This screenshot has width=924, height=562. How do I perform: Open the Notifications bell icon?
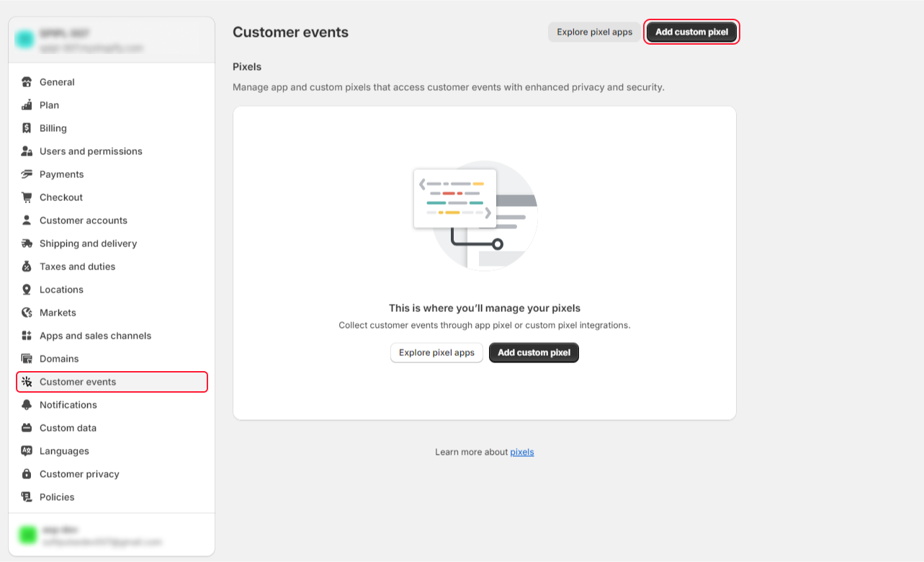(27, 404)
